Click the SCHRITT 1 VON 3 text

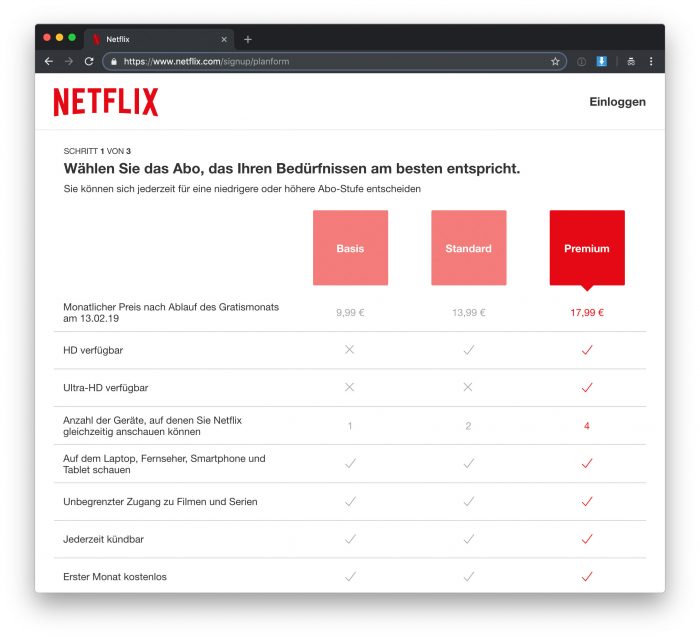click(x=97, y=151)
